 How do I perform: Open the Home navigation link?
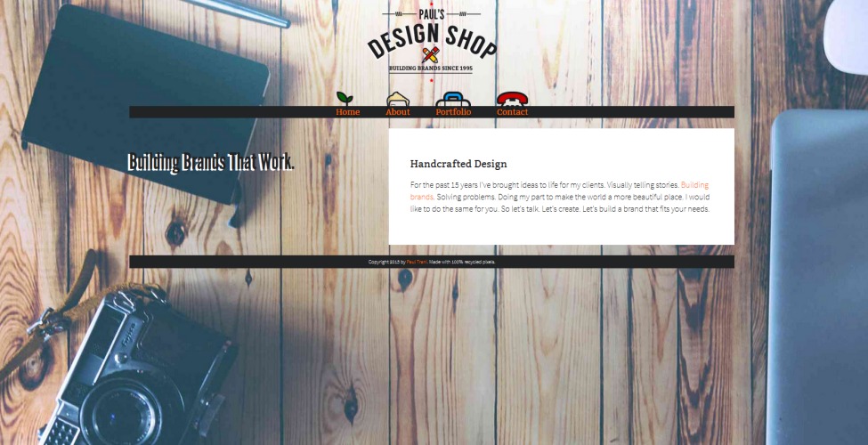pyautogui.click(x=347, y=112)
